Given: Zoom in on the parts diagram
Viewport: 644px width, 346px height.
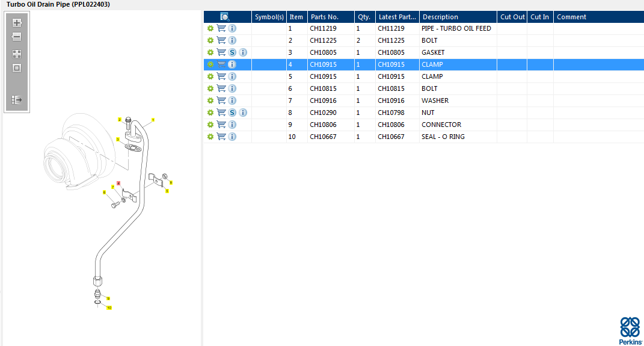Looking at the screenshot, I should pyautogui.click(x=17, y=23).
